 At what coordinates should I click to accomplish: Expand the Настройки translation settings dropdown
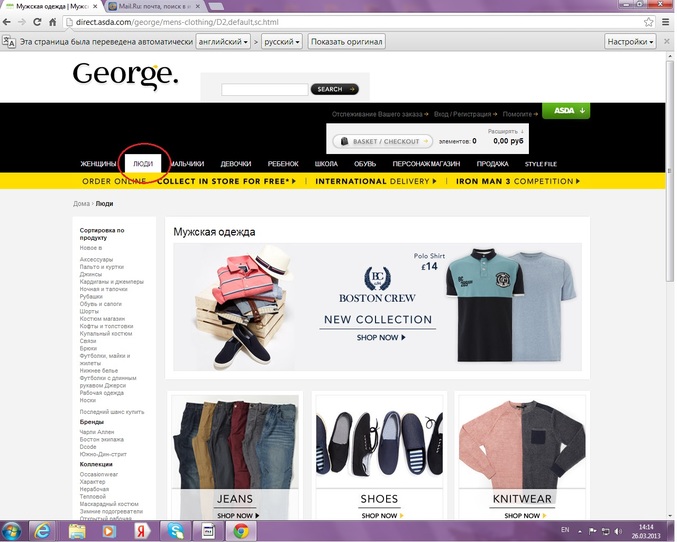[x=630, y=42]
